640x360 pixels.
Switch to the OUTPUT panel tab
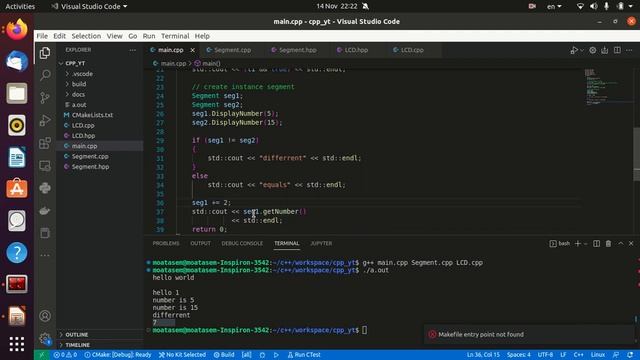tap(200, 243)
